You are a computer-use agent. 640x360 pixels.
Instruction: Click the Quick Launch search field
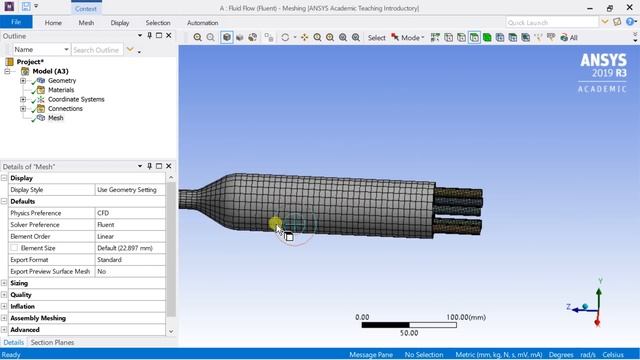552,22
